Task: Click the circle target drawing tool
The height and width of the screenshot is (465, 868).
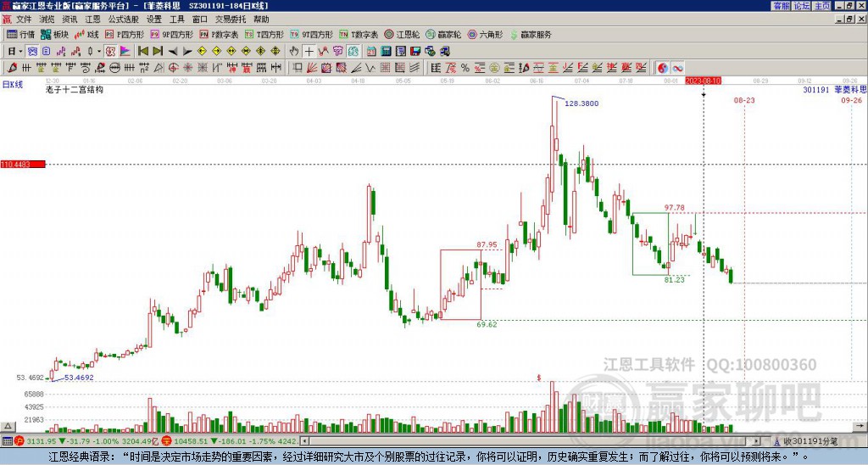Action: tap(173, 68)
